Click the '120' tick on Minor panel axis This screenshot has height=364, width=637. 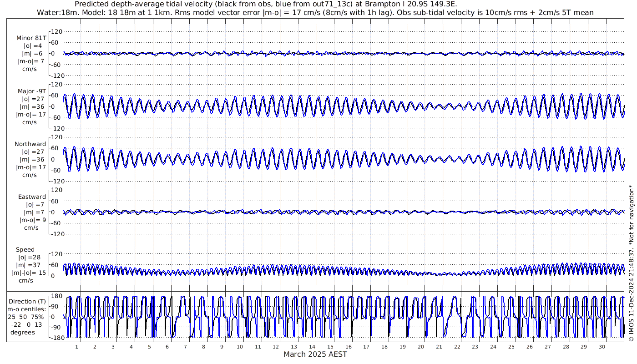[x=57, y=31]
